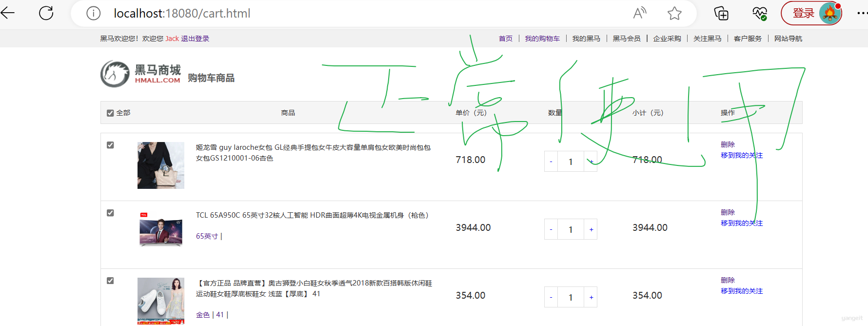Click the quantity field of 姬龙雪 handbag
The width and height of the screenshot is (868, 326).
click(571, 162)
